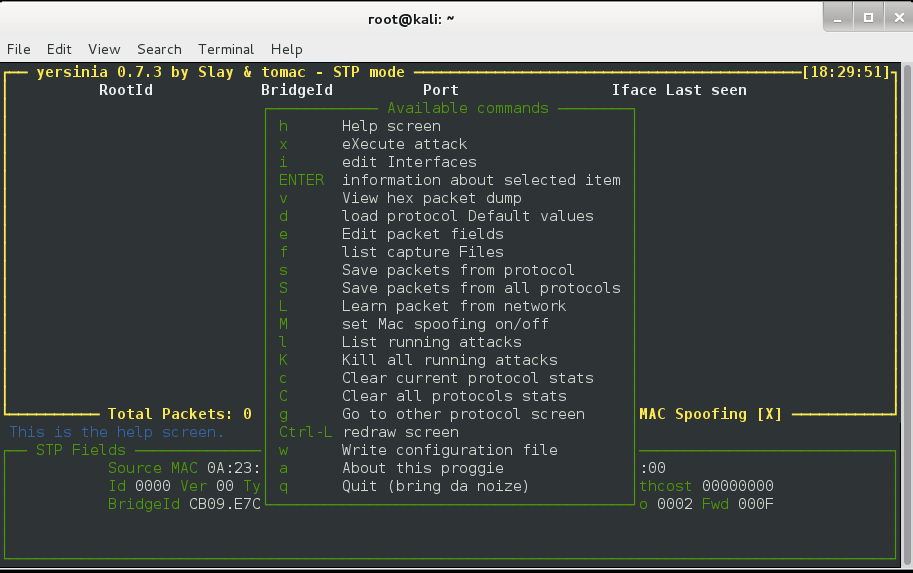This screenshot has width=913, height=573.
Task: Click 'Quit (bring da noize)' entry
Action: (x=435, y=486)
